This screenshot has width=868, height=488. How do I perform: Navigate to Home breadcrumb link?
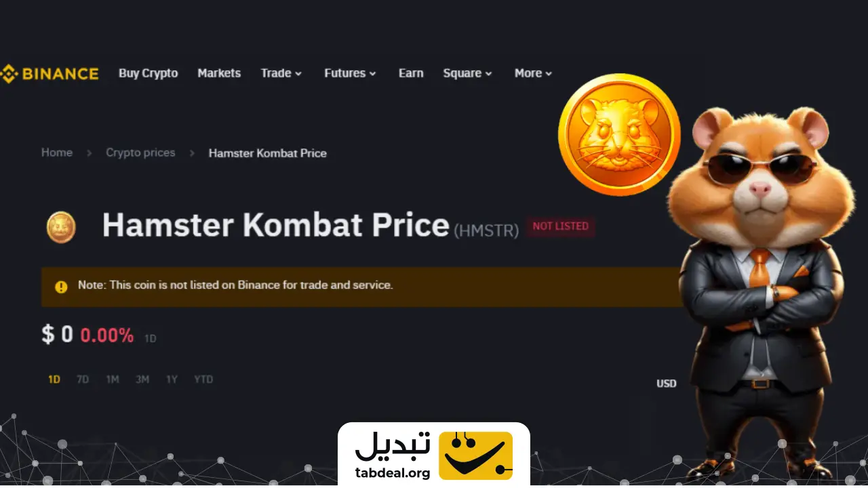[x=57, y=152]
